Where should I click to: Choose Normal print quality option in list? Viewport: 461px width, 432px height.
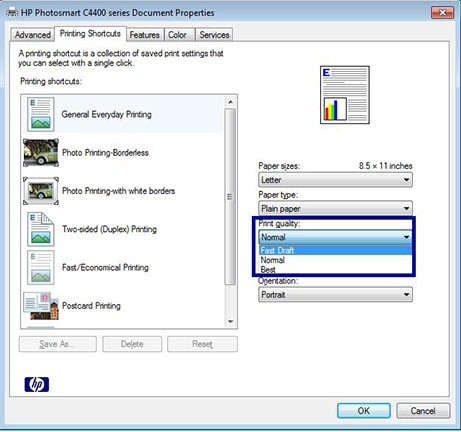pos(335,260)
